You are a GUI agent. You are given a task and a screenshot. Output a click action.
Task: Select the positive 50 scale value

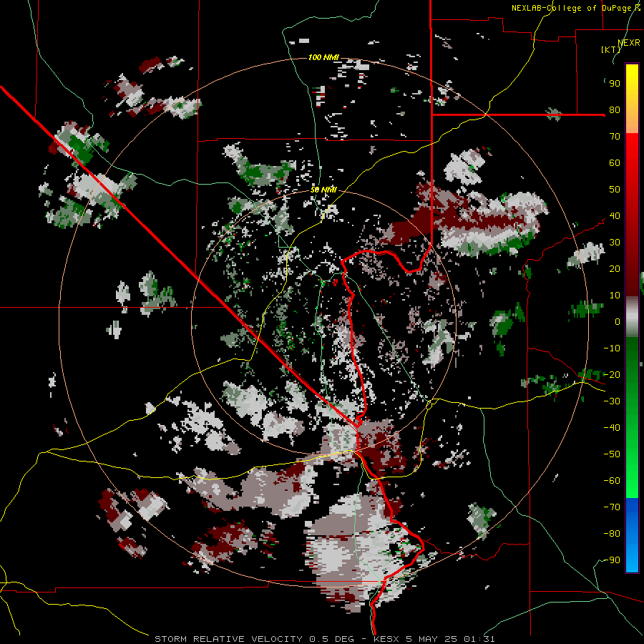point(615,190)
